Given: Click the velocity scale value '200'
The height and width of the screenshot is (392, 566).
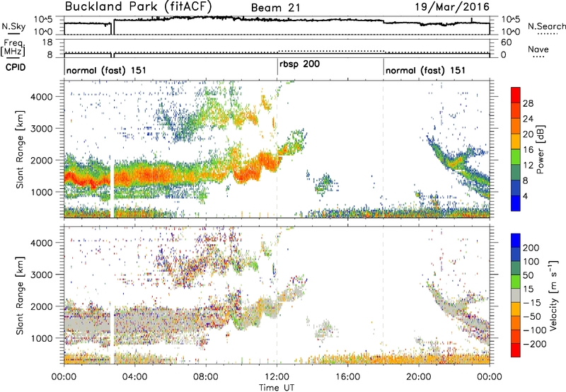Looking at the screenshot, I should (531, 248).
